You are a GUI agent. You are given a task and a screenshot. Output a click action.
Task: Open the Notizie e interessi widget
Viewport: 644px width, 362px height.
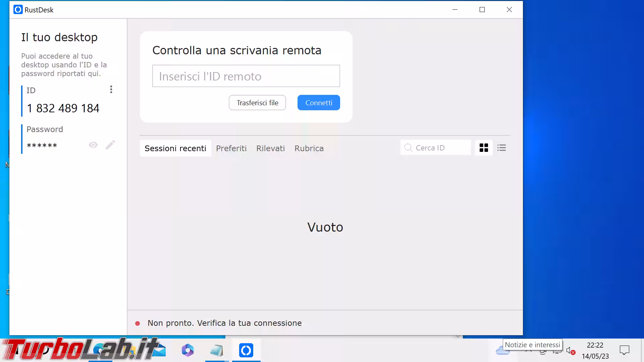point(532,345)
